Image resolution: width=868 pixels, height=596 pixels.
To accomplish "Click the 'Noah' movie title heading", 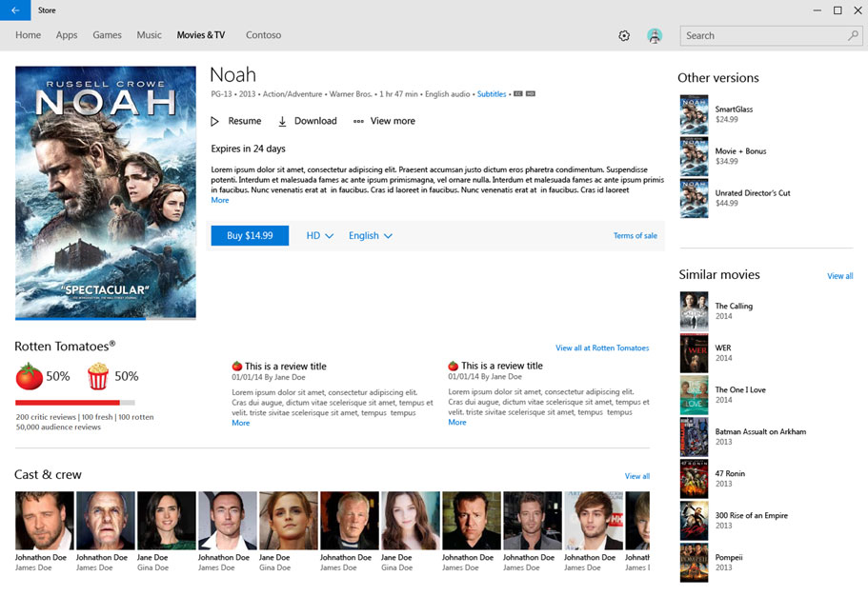I will [233, 74].
